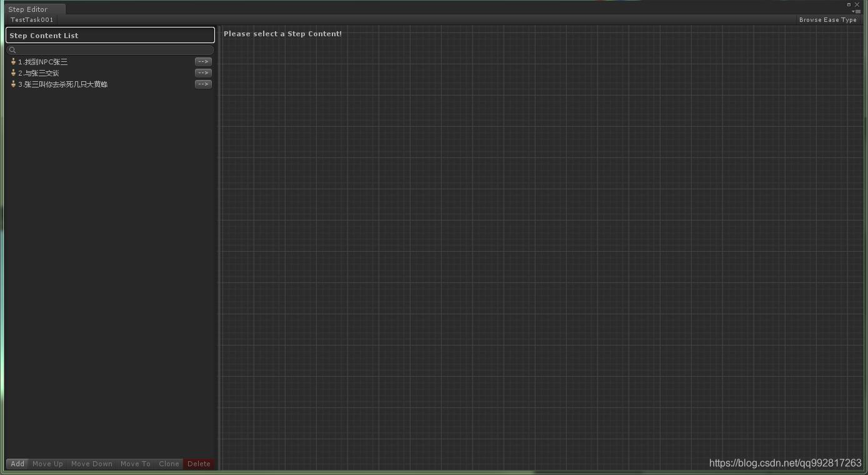Screen dimensions: 868x475
Task: Close the Step Editor window
Action: pos(857,4)
